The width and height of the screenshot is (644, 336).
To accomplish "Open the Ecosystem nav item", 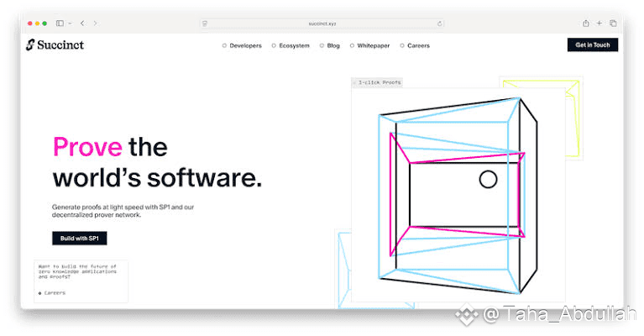I will coord(291,45).
